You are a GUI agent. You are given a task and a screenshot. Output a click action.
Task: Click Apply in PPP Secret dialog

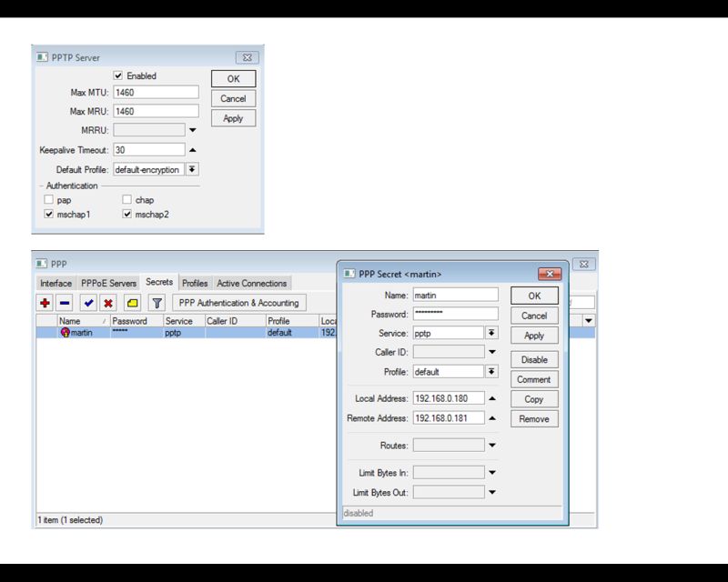(x=534, y=336)
